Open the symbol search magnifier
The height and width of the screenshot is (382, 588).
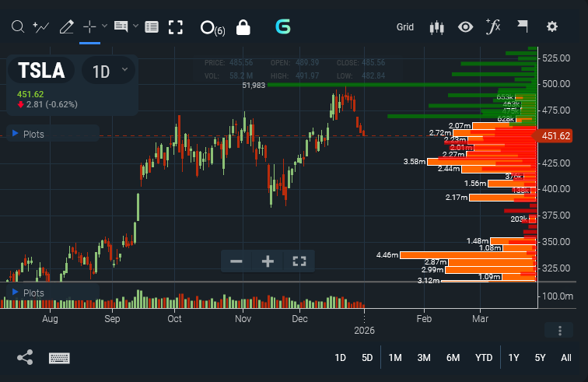[x=18, y=27]
